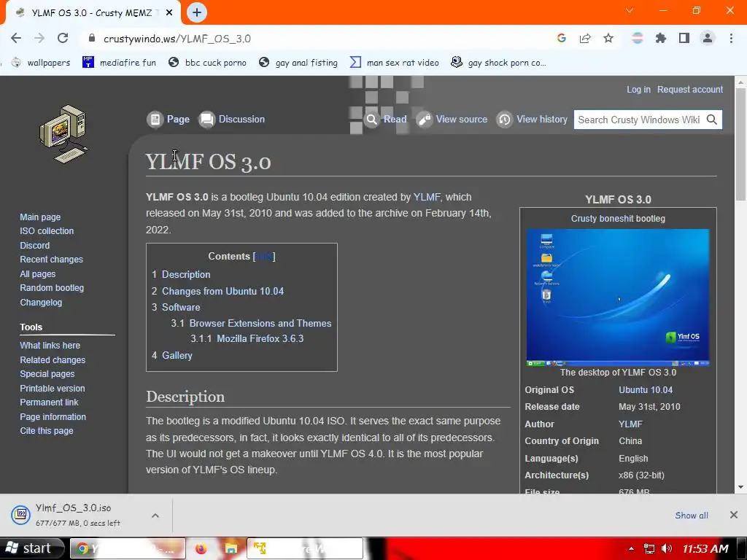Screen dimensions: 747x560
Task: Click the YLMF author link in infobox
Action: [x=630, y=424]
